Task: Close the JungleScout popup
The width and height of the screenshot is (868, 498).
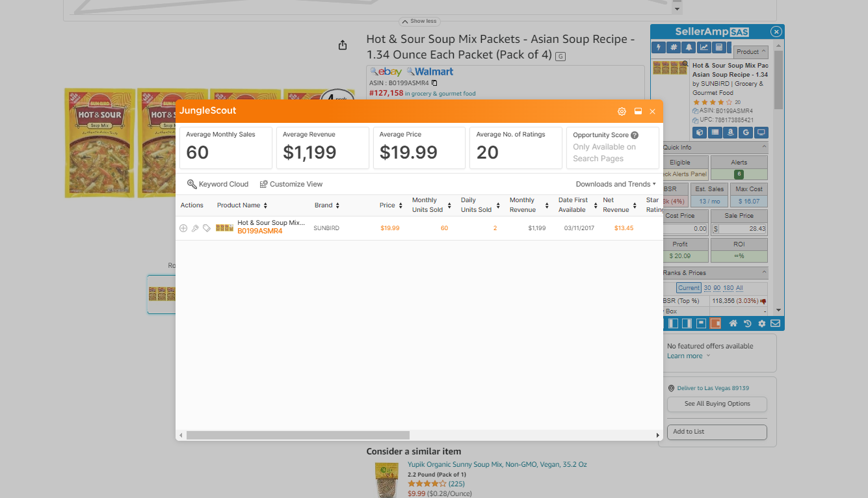Action: click(x=652, y=111)
